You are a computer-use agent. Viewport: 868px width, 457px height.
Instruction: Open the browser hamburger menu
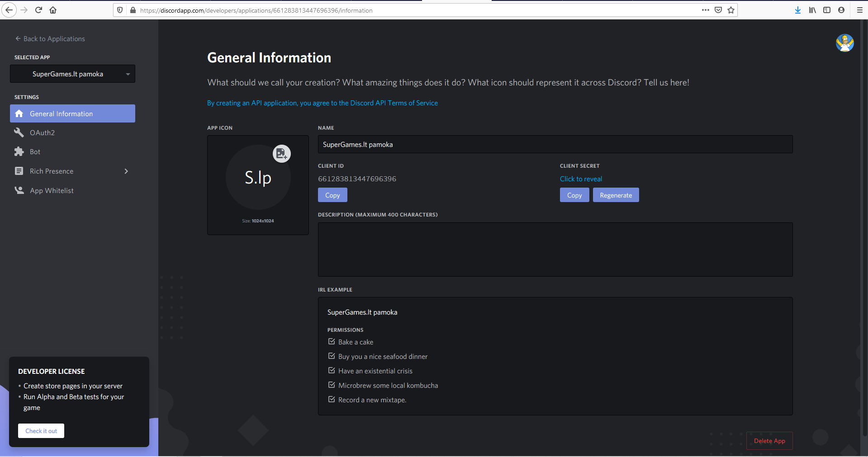[860, 10]
